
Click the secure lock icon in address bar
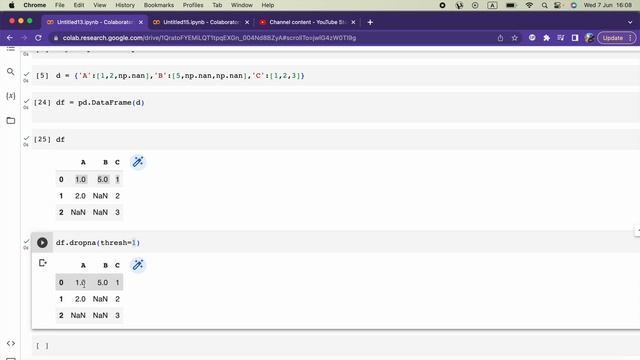point(56,38)
